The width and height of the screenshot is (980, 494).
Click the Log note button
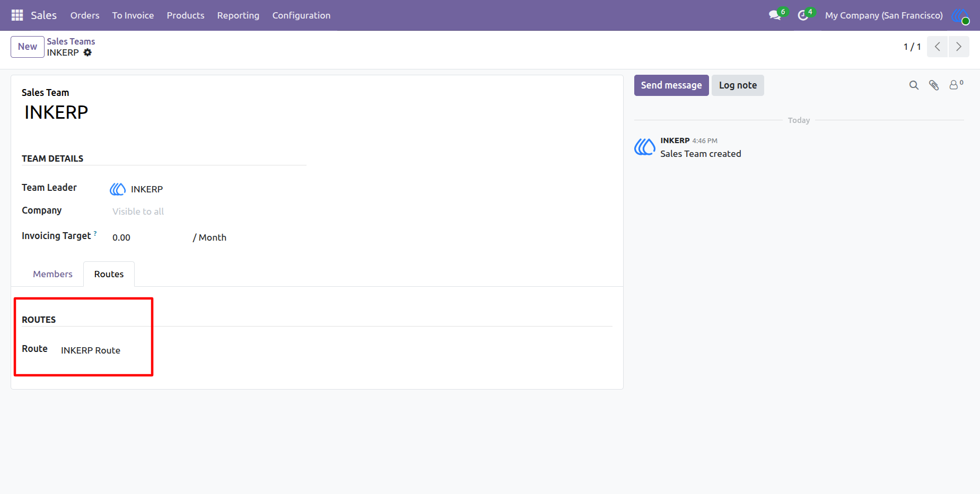[x=738, y=85]
